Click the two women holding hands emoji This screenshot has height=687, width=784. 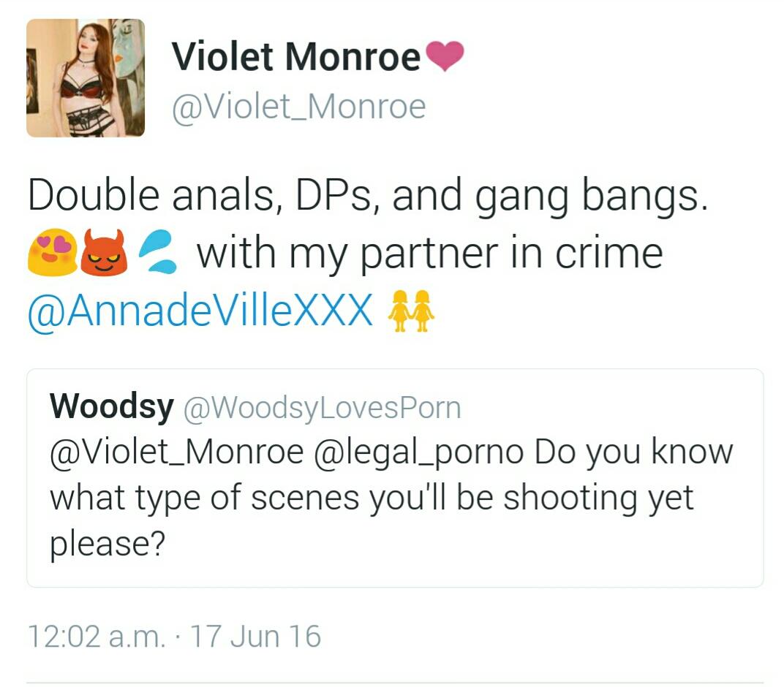coord(411,311)
